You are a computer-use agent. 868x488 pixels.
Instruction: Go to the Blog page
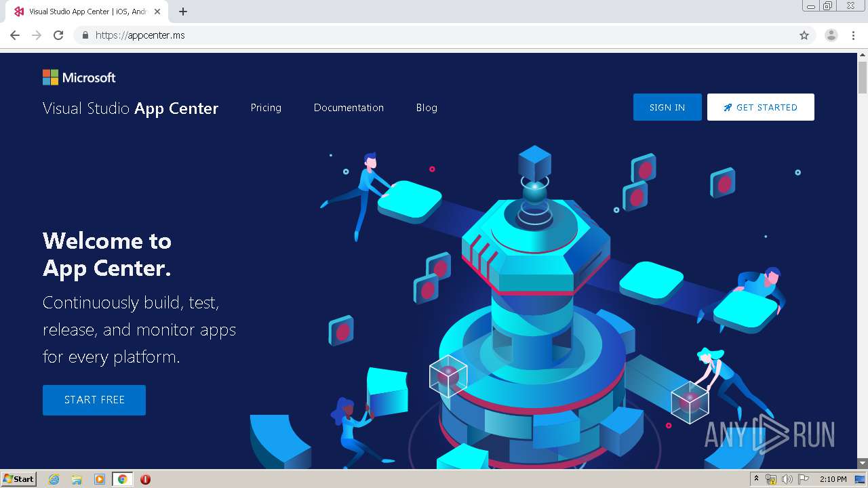click(427, 108)
